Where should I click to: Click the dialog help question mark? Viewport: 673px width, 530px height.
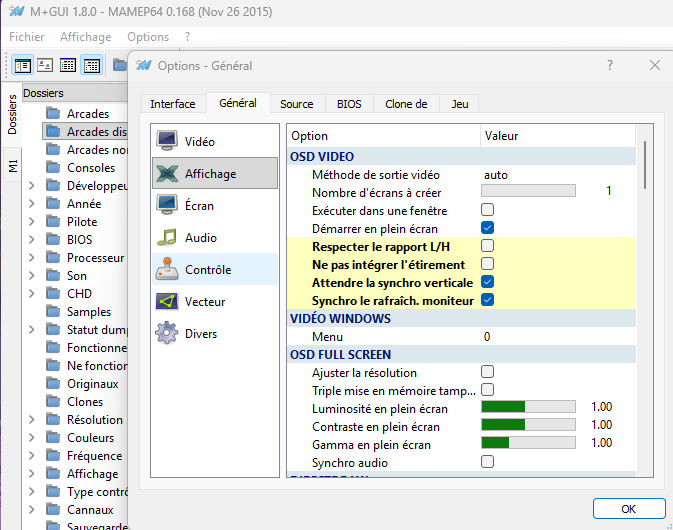click(610, 65)
